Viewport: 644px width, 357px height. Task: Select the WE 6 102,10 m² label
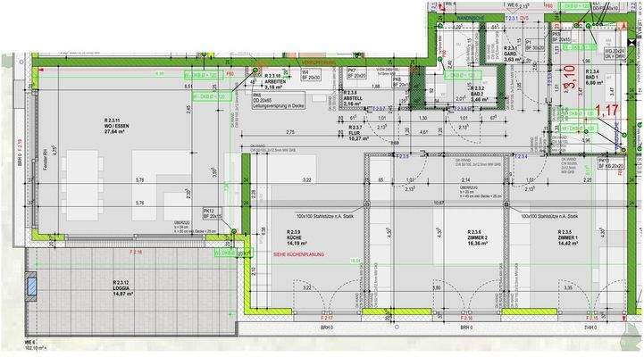pyautogui.click(x=36, y=345)
